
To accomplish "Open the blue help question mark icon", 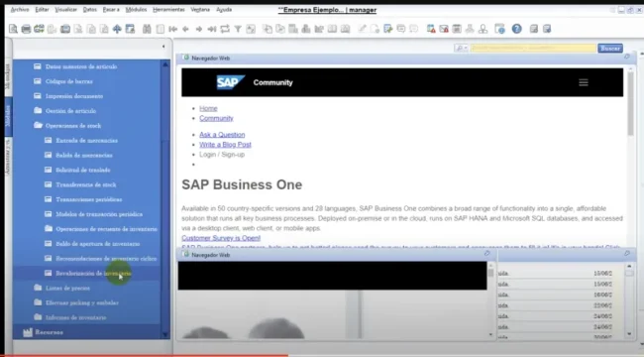I will (x=516, y=29).
